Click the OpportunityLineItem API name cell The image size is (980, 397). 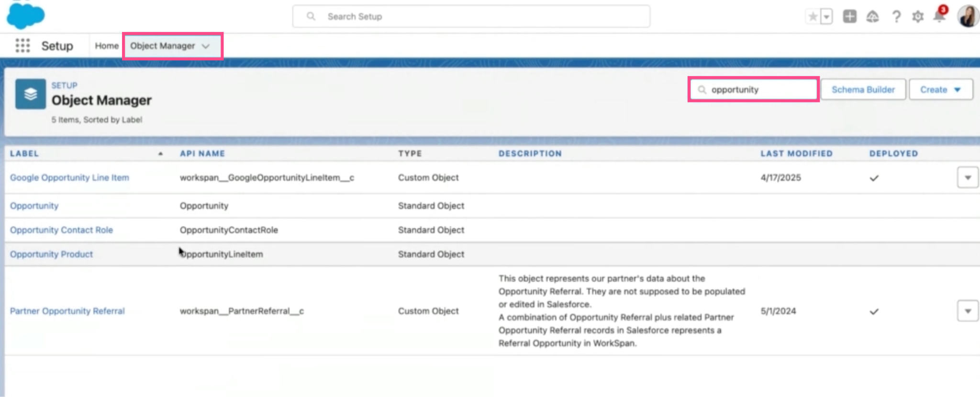[x=222, y=254]
